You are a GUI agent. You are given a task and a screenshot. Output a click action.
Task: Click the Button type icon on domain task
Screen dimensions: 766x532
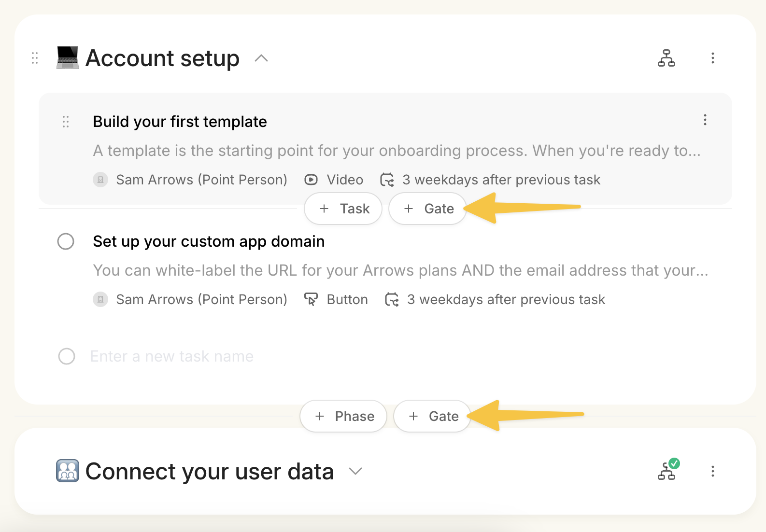(x=311, y=300)
